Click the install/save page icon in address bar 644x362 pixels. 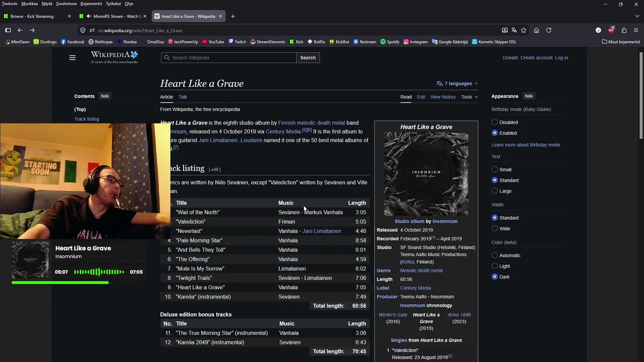click(x=505, y=30)
